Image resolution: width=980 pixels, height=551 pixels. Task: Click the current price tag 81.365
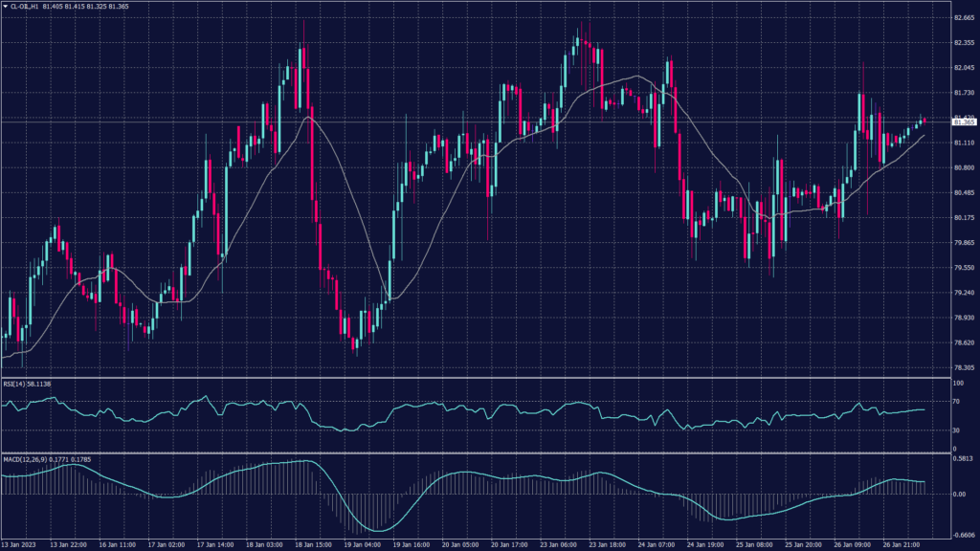(963, 122)
